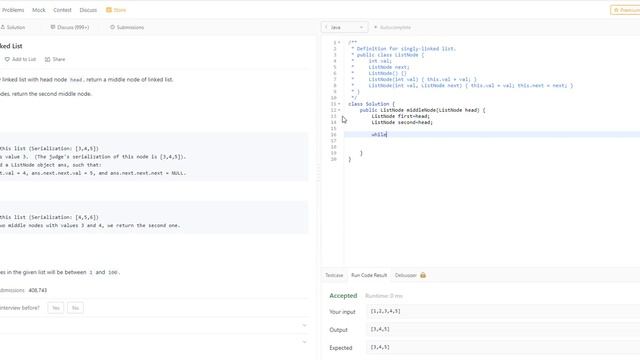Image resolution: width=640 pixels, height=360 pixels.
Task: Click the Yes interview button
Action: [x=56, y=308]
